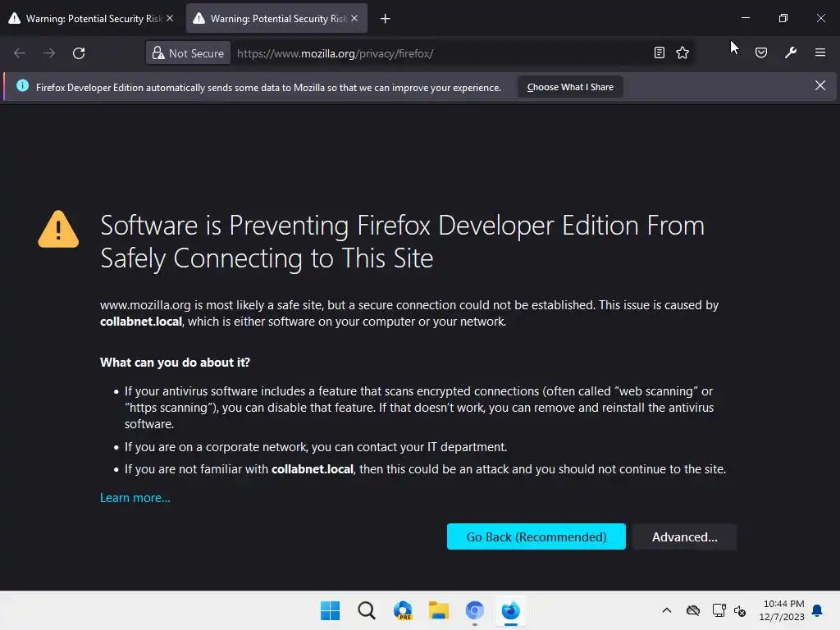Open Chromium browser taskbar icon
This screenshot has width=840, height=630.
[475, 610]
